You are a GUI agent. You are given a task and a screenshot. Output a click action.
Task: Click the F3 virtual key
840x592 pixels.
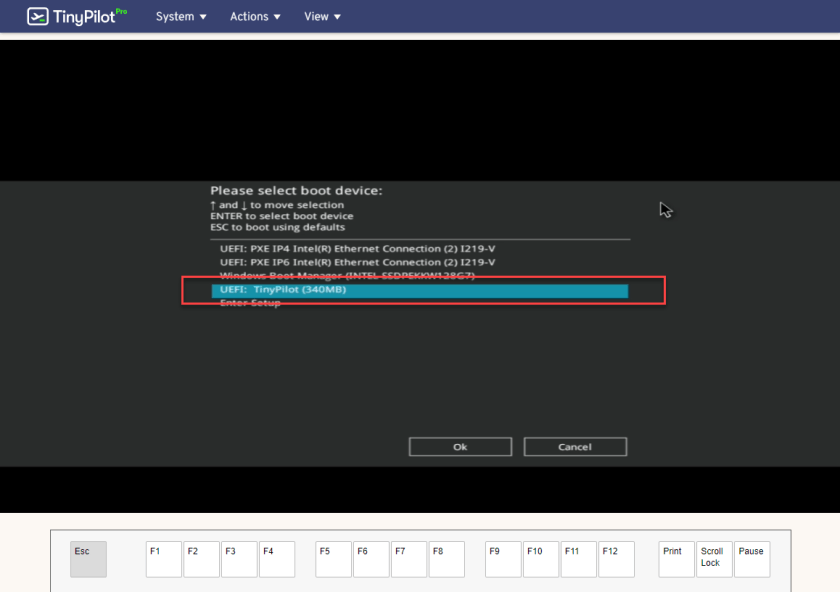239,559
